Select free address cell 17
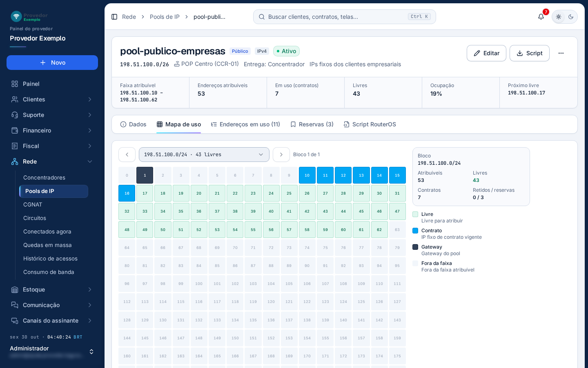The image size is (588, 368). 145,193
